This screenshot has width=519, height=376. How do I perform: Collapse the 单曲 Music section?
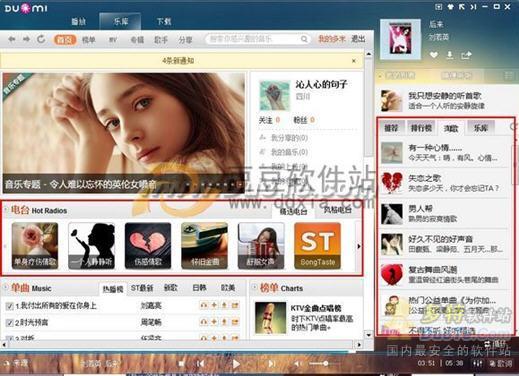click(x=5, y=287)
